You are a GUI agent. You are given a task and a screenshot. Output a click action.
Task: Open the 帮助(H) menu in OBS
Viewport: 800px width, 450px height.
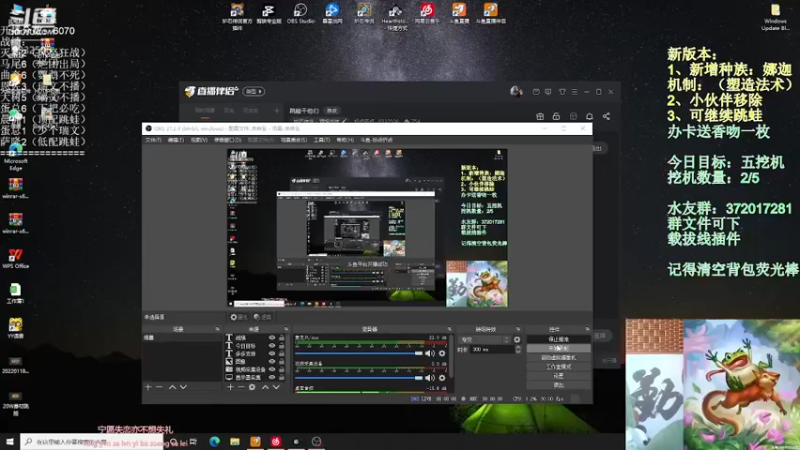point(345,140)
